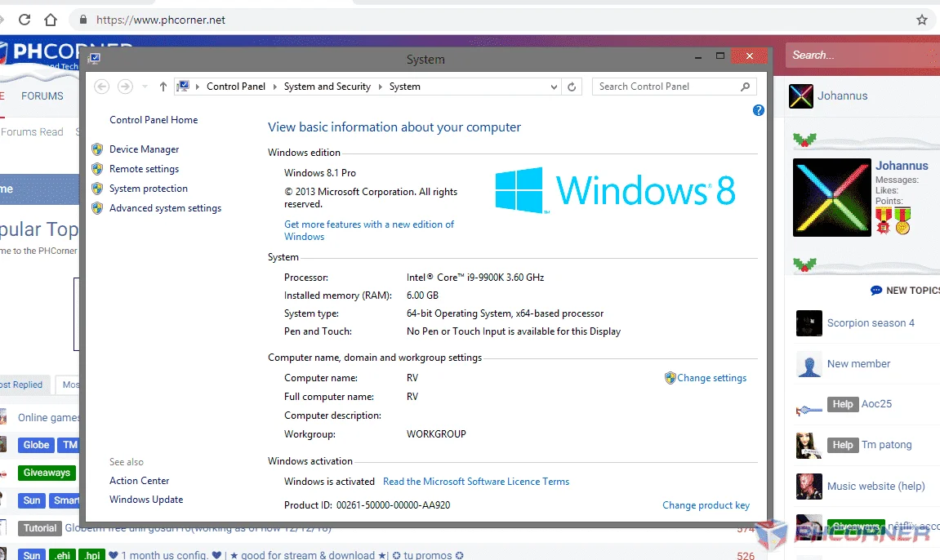Read the Microsoft Software Licence Terms
The height and width of the screenshot is (560, 940).
(x=476, y=482)
